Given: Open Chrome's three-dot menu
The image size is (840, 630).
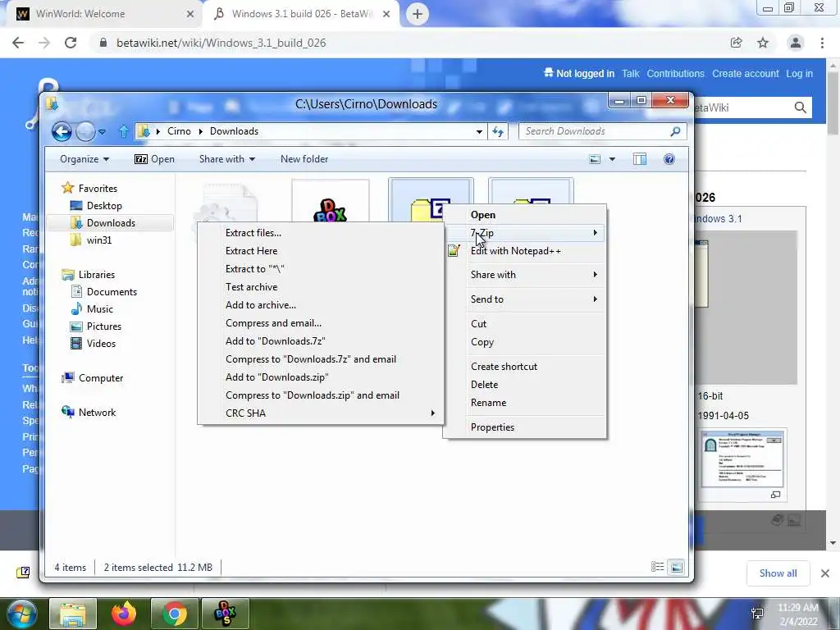Looking at the screenshot, I should pos(822,43).
